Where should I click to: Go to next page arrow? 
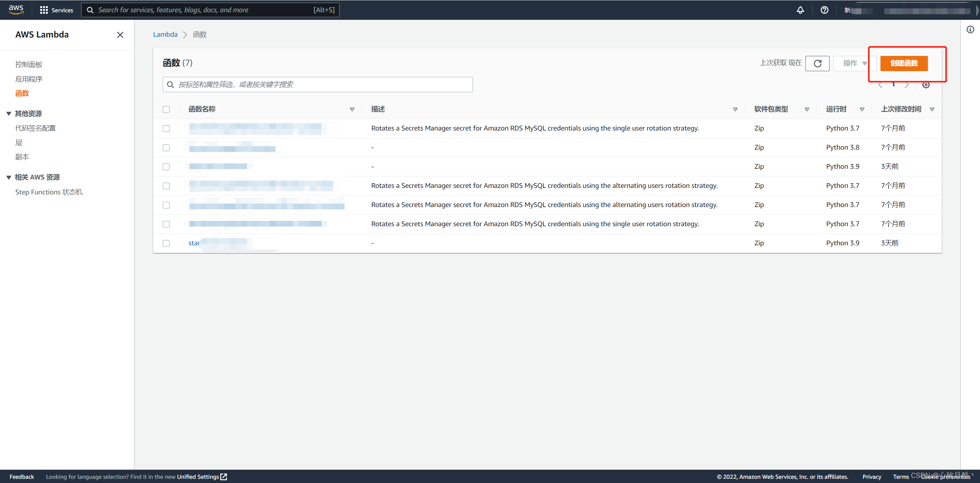[x=906, y=85]
